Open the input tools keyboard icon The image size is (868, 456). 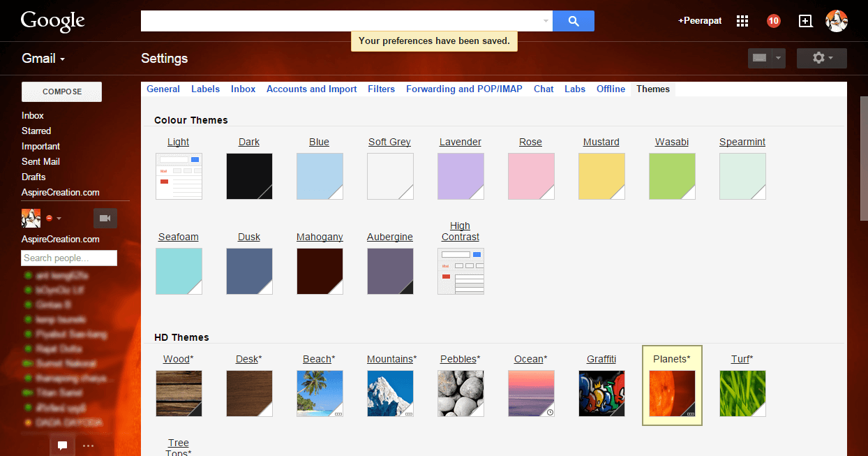click(x=759, y=58)
